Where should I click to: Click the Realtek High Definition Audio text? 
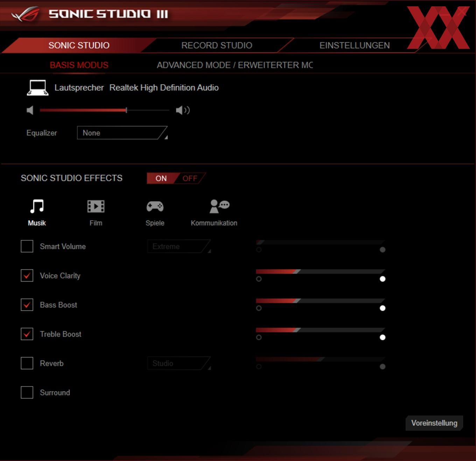[164, 88]
